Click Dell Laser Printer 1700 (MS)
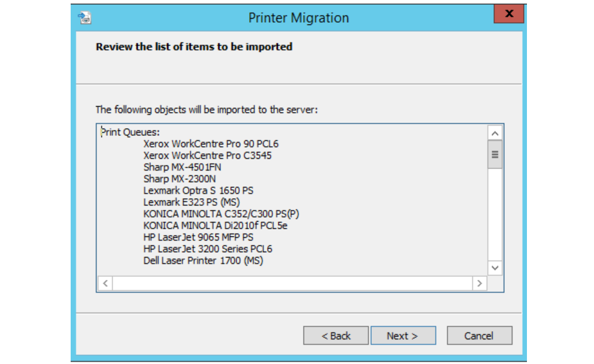 click(204, 260)
